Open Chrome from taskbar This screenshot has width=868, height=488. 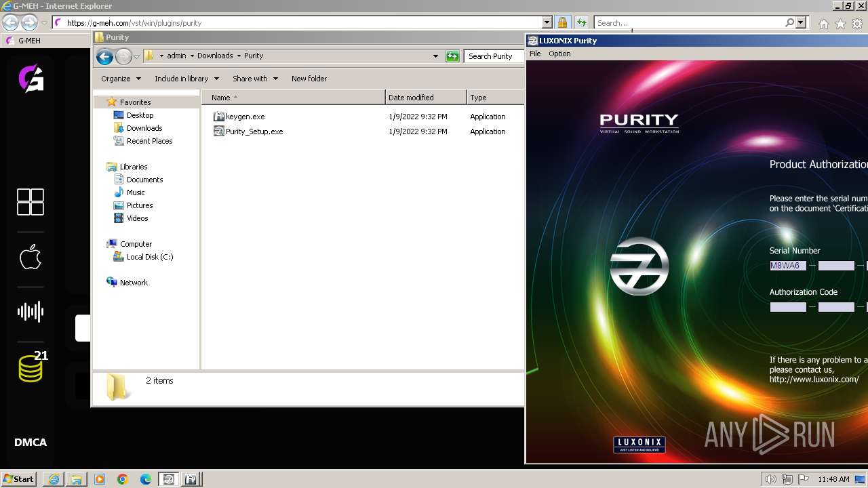tap(123, 479)
